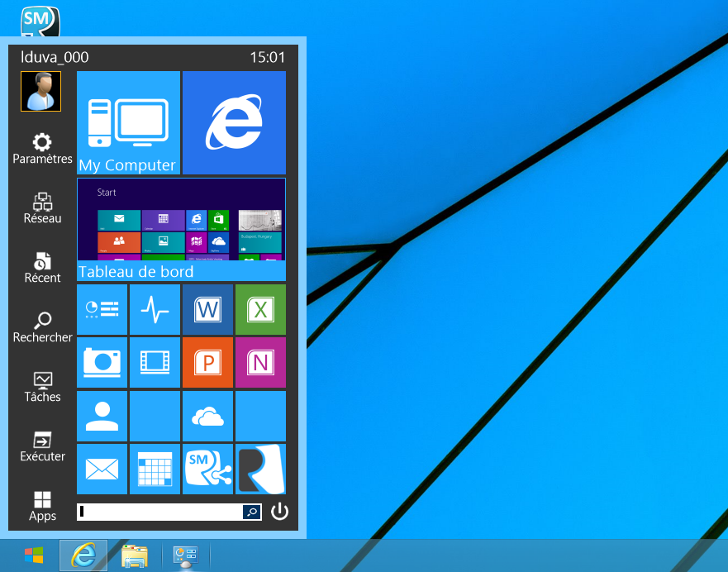The image size is (728, 572).
Task: Launch the Camera tile
Action: tap(102, 362)
